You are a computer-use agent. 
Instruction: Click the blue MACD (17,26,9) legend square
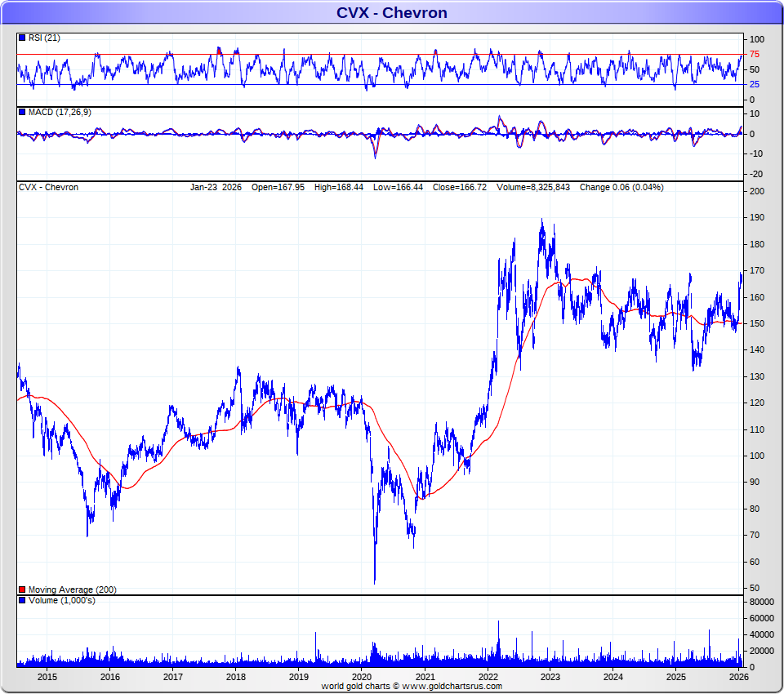point(22,112)
